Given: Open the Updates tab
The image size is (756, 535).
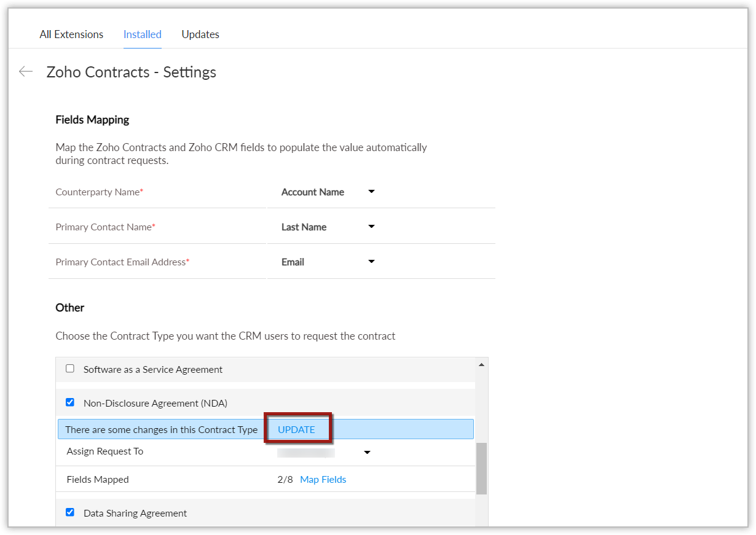Looking at the screenshot, I should point(200,34).
